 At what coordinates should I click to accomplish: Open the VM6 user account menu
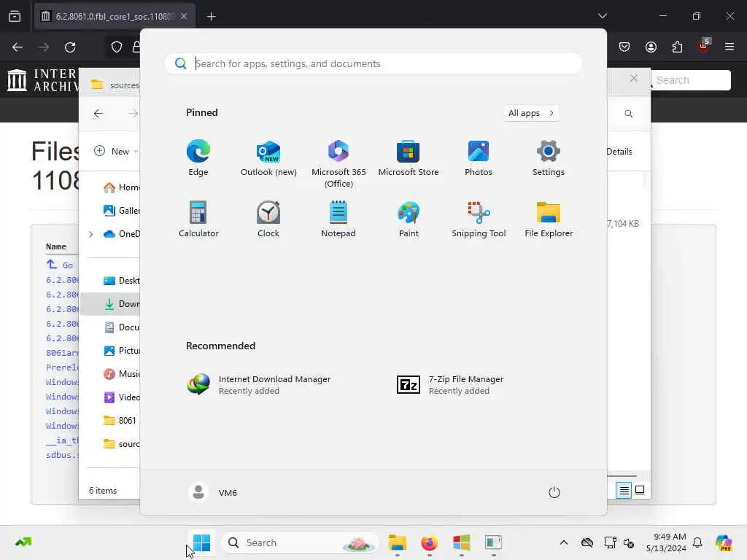[x=213, y=492]
